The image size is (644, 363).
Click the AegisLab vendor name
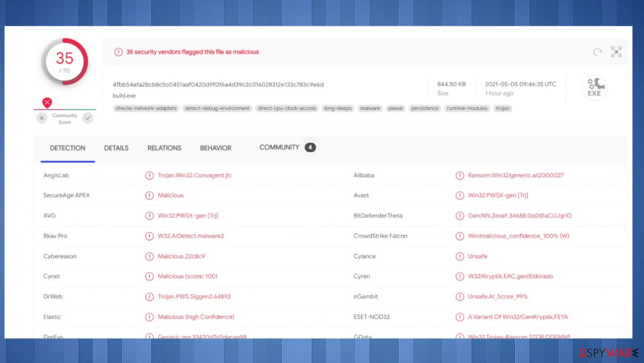point(56,175)
